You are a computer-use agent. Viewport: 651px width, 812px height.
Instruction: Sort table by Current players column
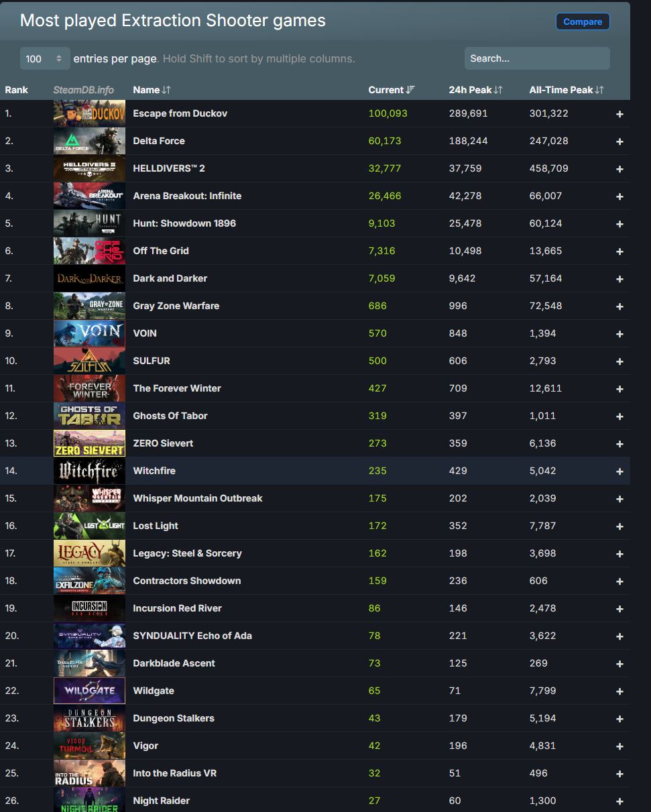click(392, 90)
